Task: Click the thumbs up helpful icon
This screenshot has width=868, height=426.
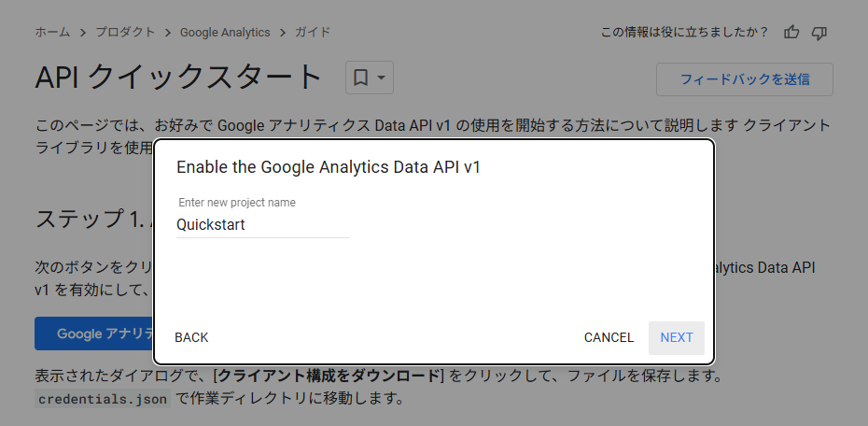Action: point(791,33)
